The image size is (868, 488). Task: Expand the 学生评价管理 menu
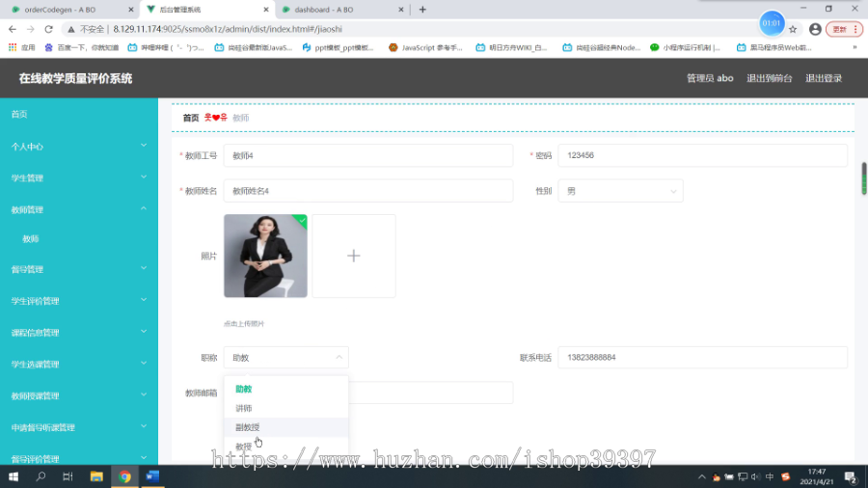[79, 301]
